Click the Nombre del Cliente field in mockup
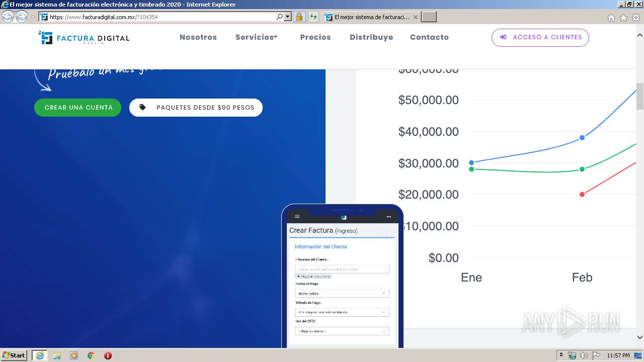Image resolution: width=644 pixels, height=362 pixels. click(x=342, y=269)
